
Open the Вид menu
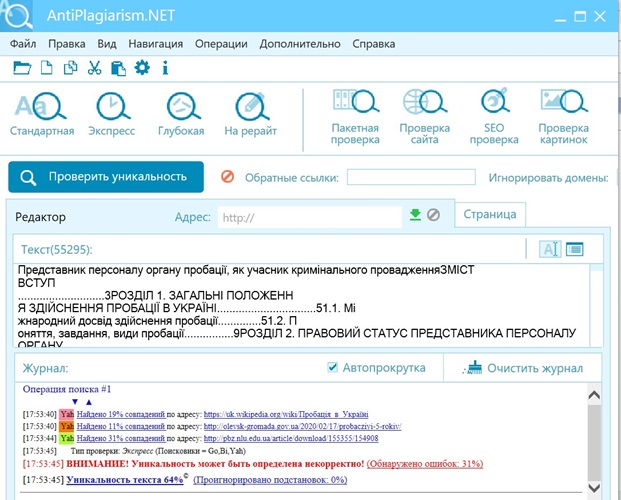pos(107,44)
